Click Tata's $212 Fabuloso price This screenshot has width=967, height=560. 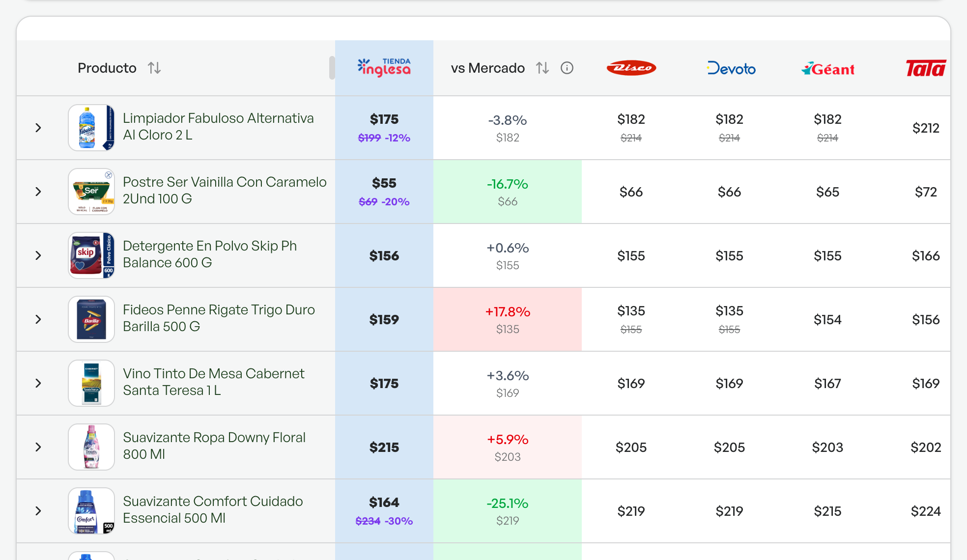coord(926,128)
